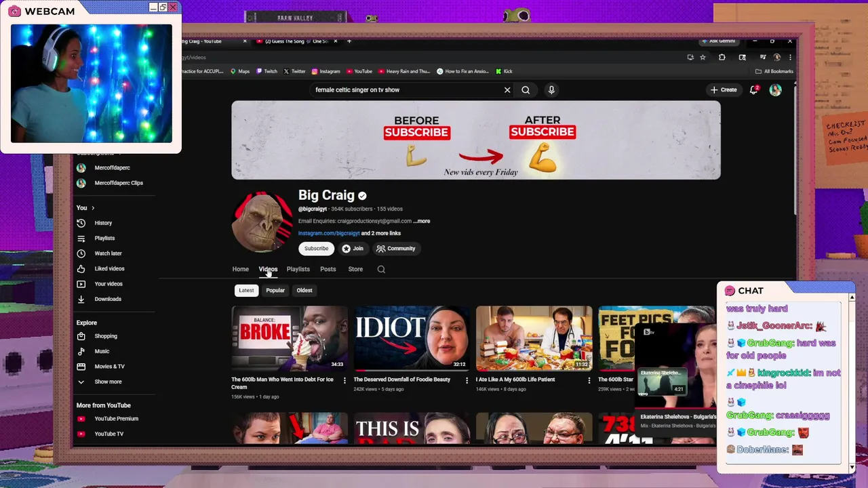Expand the You section chevron
This screenshot has width=868, height=488.
(93, 208)
